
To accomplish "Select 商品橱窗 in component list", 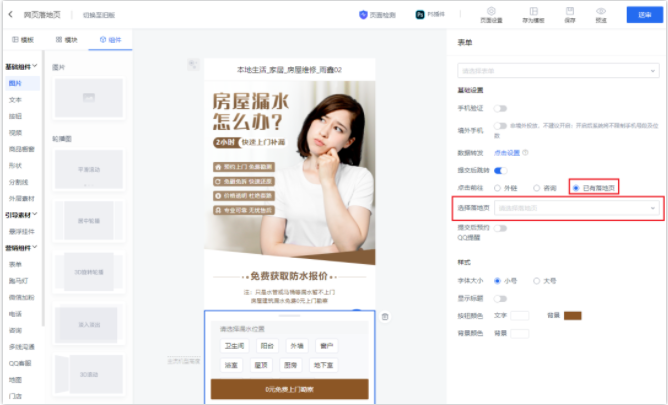I will (x=22, y=149).
